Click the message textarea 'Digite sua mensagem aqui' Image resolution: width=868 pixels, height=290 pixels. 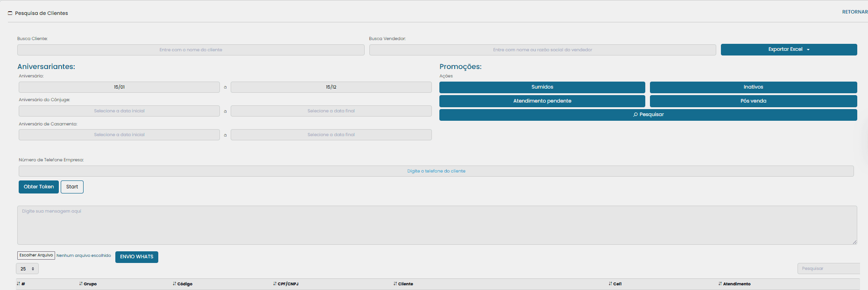pos(437,225)
